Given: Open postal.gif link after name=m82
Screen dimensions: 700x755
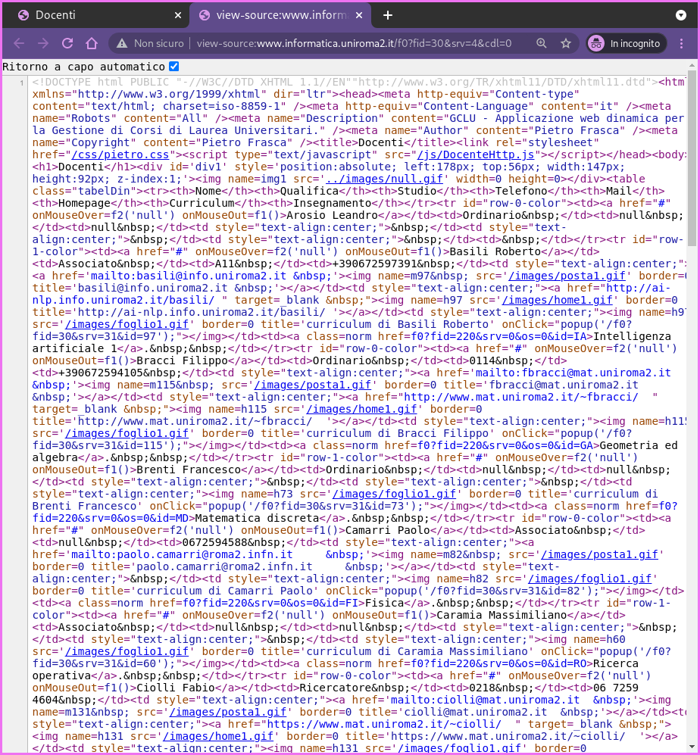Looking at the screenshot, I should tap(600, 554).
